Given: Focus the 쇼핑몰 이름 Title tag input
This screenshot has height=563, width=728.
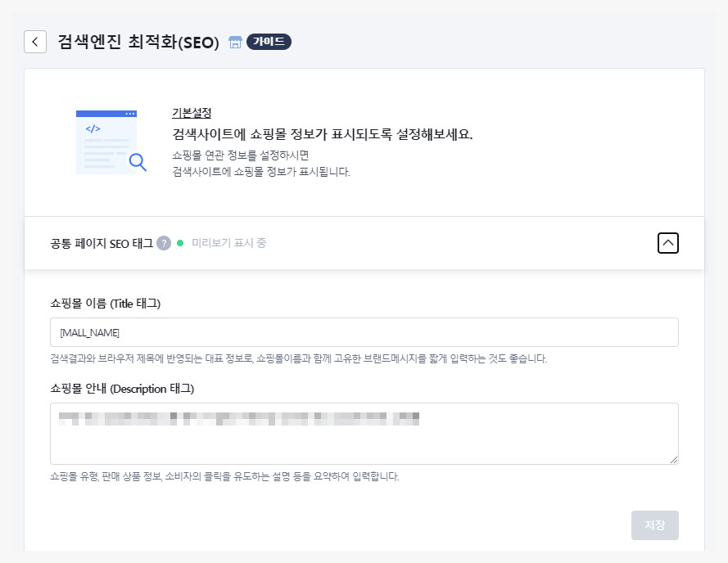Looking at the screenshot, I should tap(364, 332).
